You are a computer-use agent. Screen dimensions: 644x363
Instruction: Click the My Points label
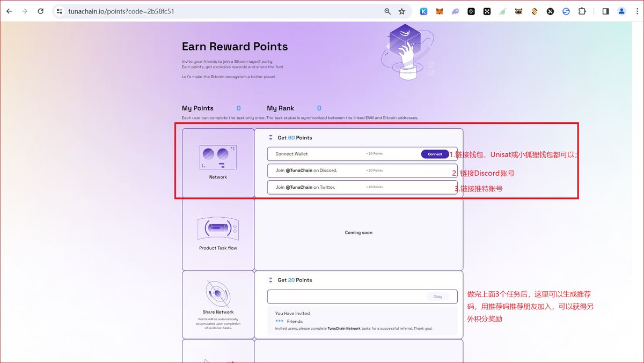pyautogui.click(x=197, y=108)
